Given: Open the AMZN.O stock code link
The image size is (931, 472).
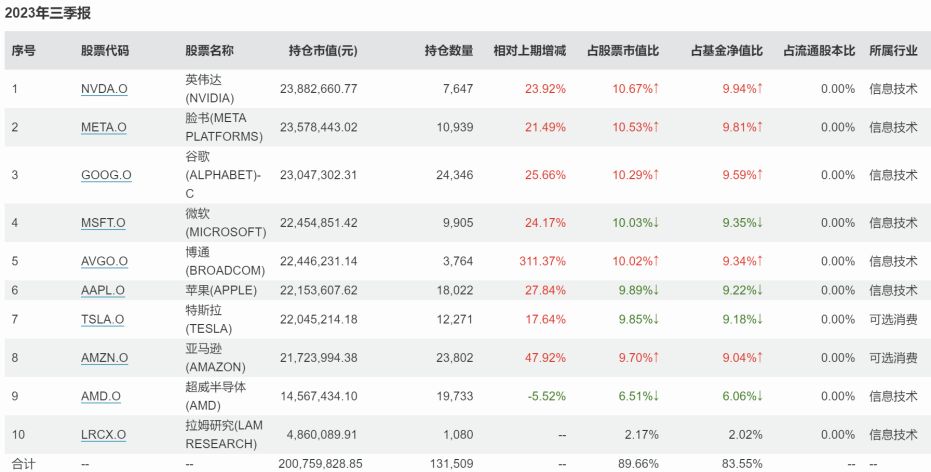Looking at the screenshot, I should [104, 358].
